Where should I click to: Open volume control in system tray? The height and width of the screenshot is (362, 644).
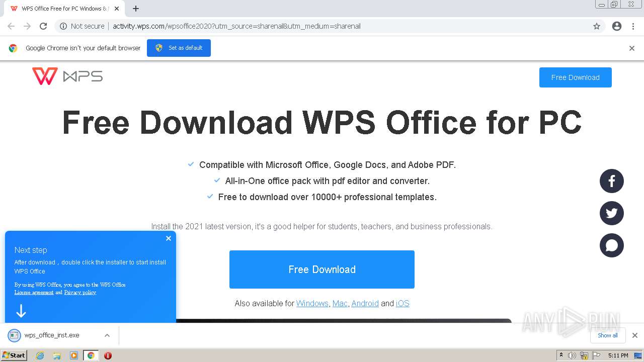572,355
